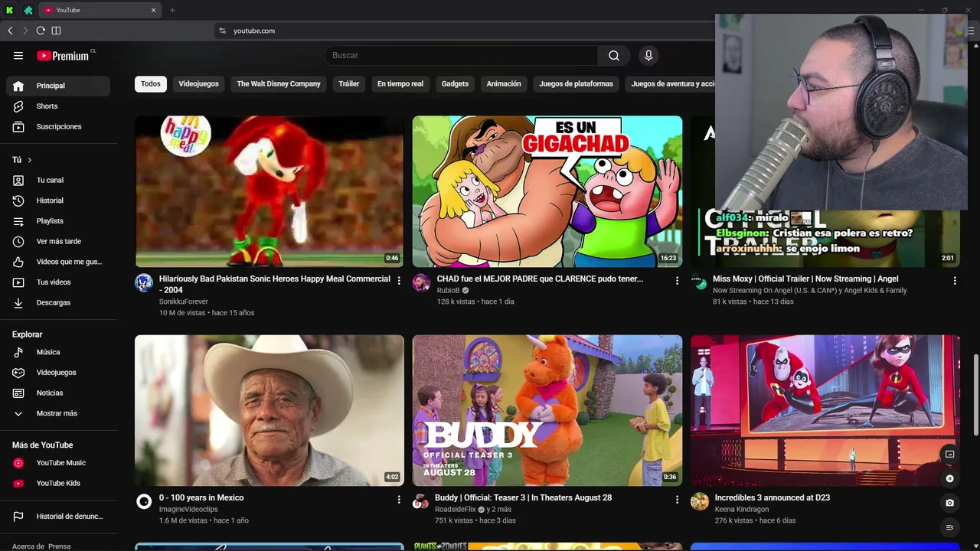This screenshot has width=980, height=551.
Task: Focus the Buscar search field
Action: coord(462,55)
